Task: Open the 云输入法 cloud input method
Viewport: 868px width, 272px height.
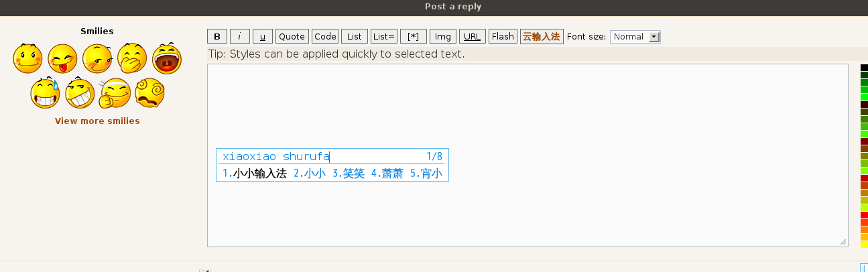Action: pyautogui.click(x=542, y=37)
